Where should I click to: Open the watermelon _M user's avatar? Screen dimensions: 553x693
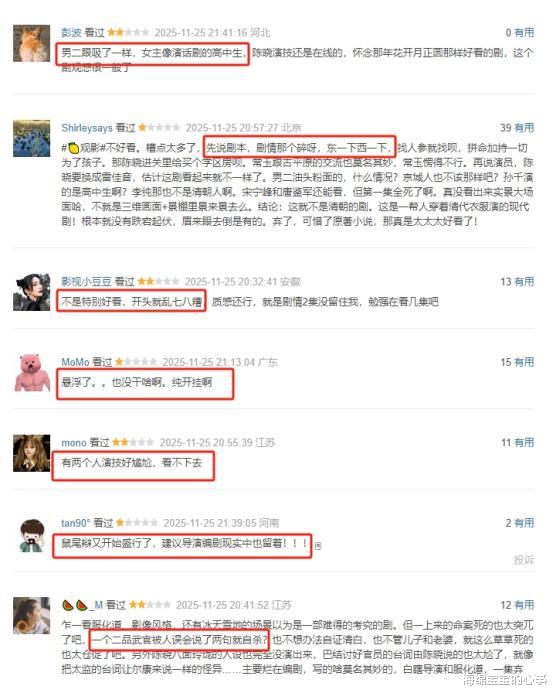pyautogui.click(x=31, y=616)
